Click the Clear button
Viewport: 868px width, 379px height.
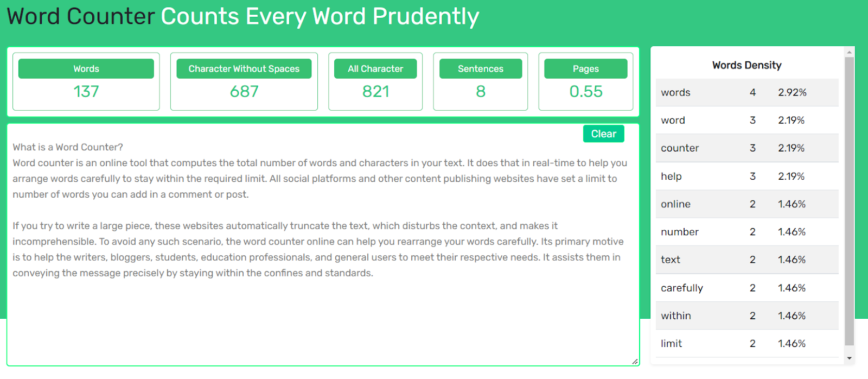pyautogui.click(x=603, y=134)
